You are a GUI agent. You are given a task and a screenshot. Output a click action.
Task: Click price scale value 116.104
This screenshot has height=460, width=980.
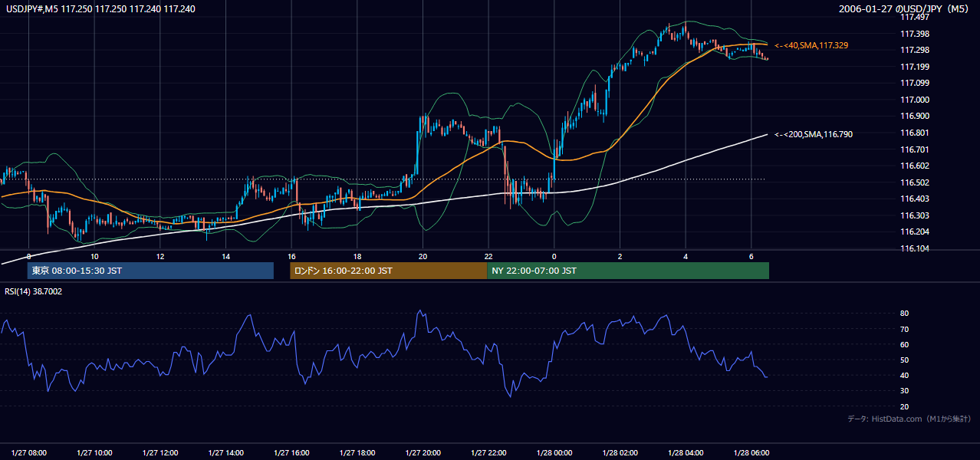915,248
